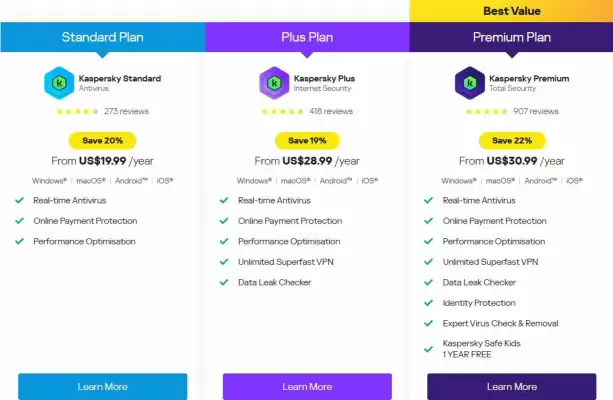Click the Kaspersky Plus hexagon logo
The image size is (613, 400).
[274, 83]
